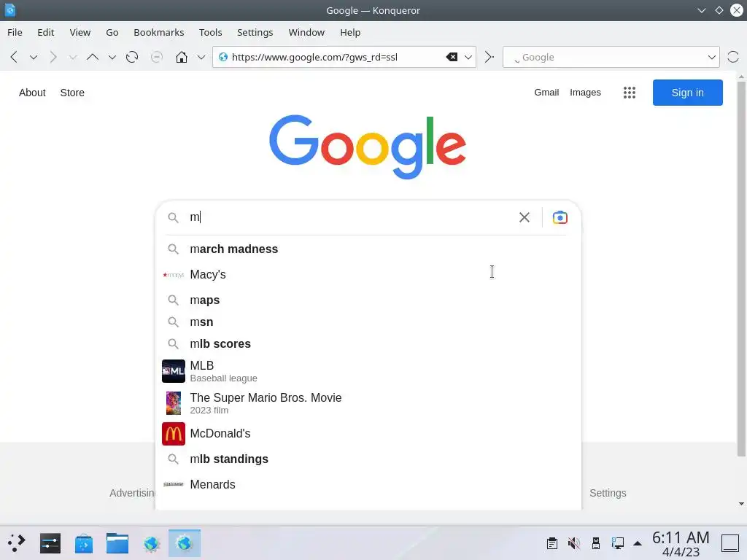Click the McDonald's logo thumbnail

174,434
